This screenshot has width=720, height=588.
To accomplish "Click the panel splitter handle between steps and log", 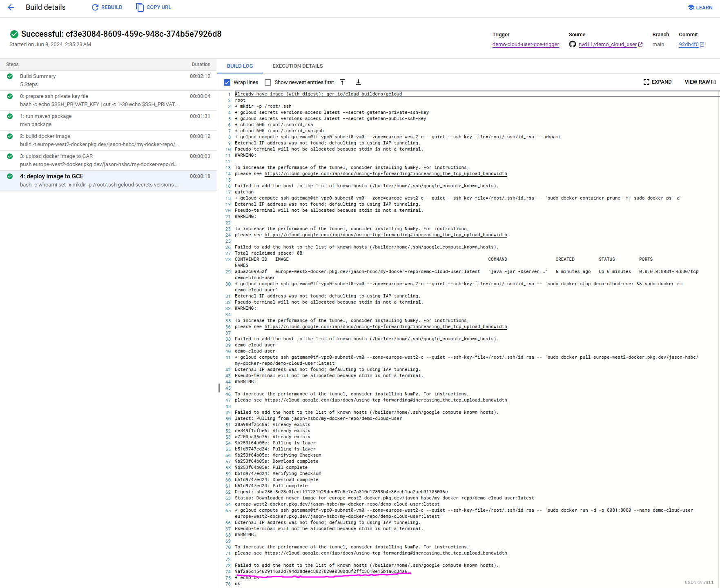I will 219,388.
